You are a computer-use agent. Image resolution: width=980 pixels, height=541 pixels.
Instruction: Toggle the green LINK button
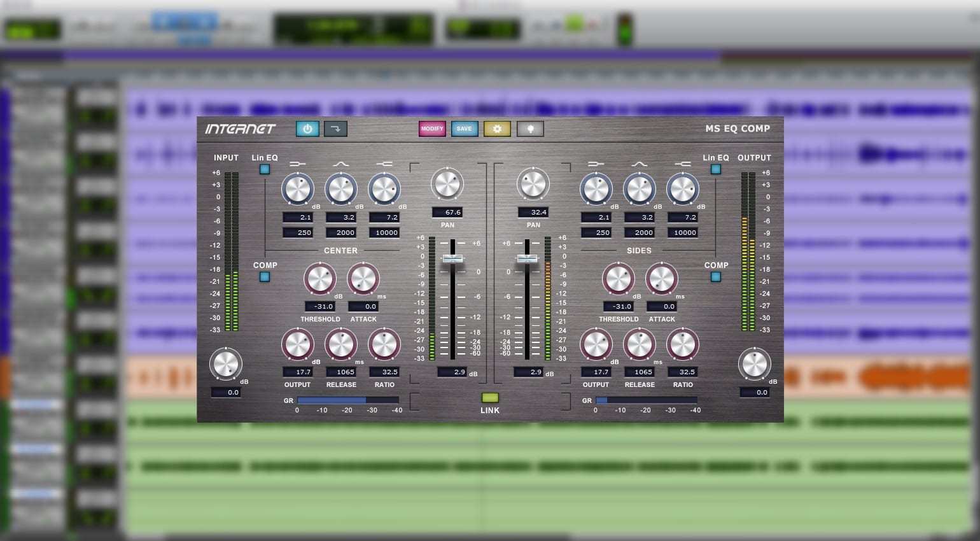[490, 398]
